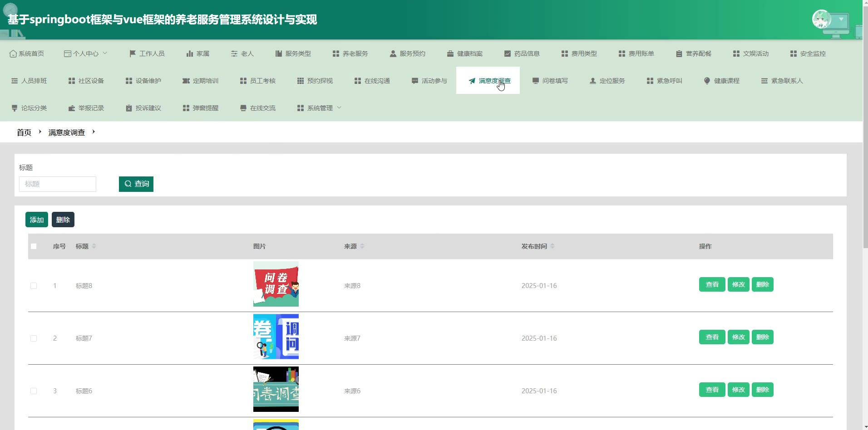Open the thumbnail image for 标题7
This screenshot has width=868, height=430.
[x=276, y=337]
